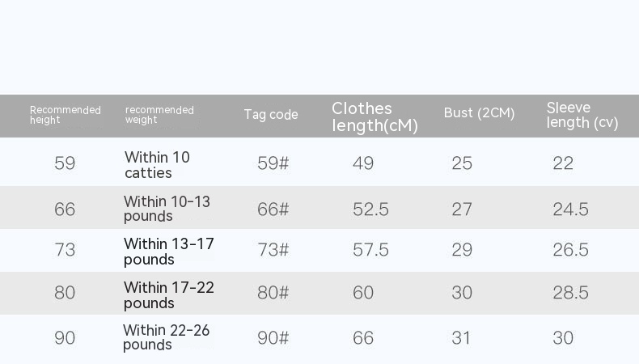The width and height of the screenshot is (639, 364).
Task: Select the "Bust (2CM)" column header
Action: (479, 113)
